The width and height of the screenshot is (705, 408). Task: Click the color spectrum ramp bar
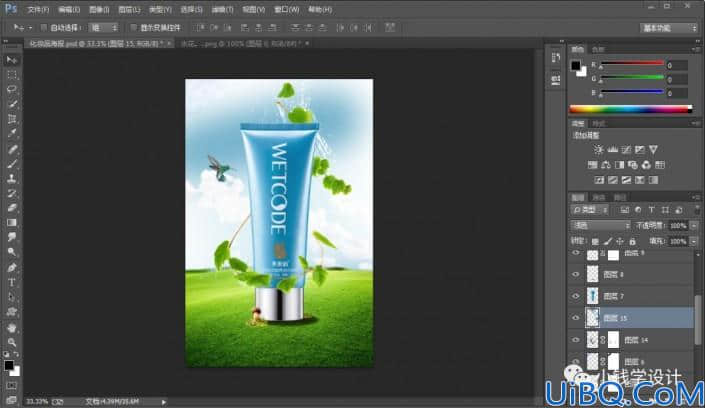631,108
